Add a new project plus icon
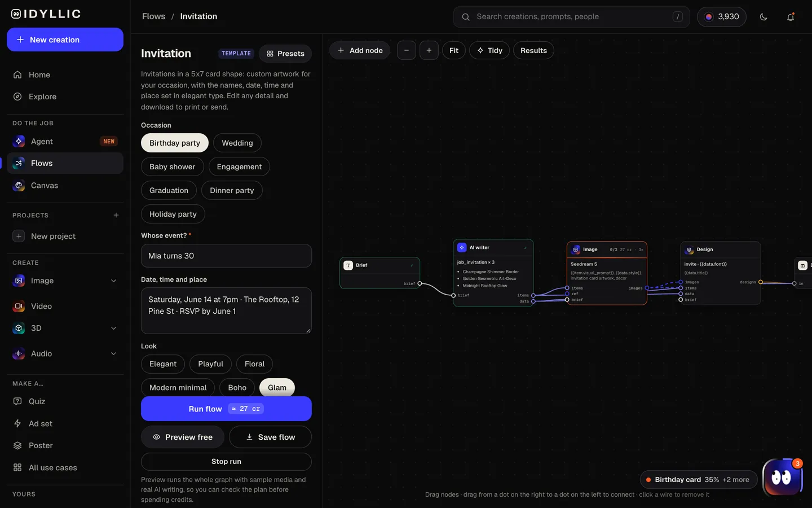This screenshot has height=508, width=812. (x=116, y=215)
